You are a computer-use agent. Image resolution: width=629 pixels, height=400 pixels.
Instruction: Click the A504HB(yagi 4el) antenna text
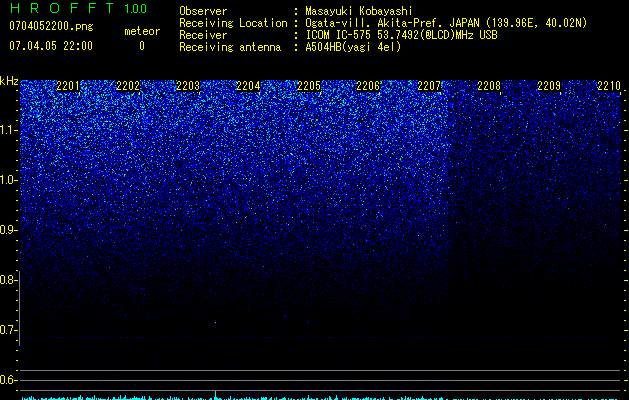pos(353,47)
